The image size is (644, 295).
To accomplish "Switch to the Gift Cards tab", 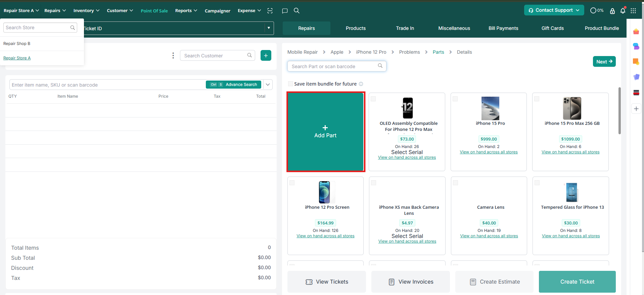I will pyautogui.click(x=553, y=28).
